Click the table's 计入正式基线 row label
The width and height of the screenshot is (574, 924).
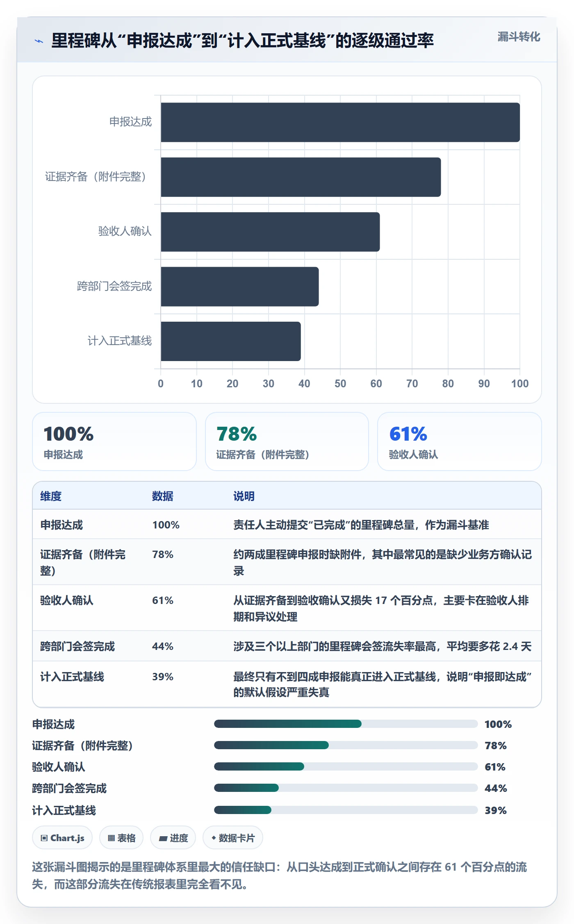coord(72,677)
